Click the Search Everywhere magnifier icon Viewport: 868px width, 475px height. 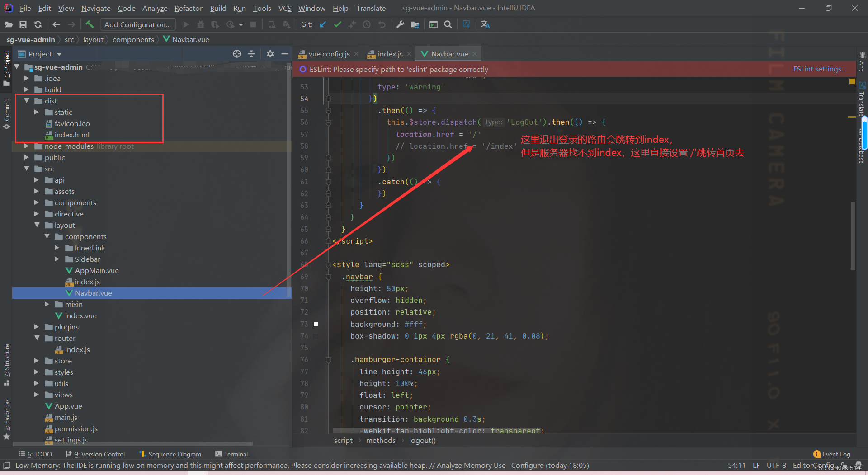coord(448,24)
